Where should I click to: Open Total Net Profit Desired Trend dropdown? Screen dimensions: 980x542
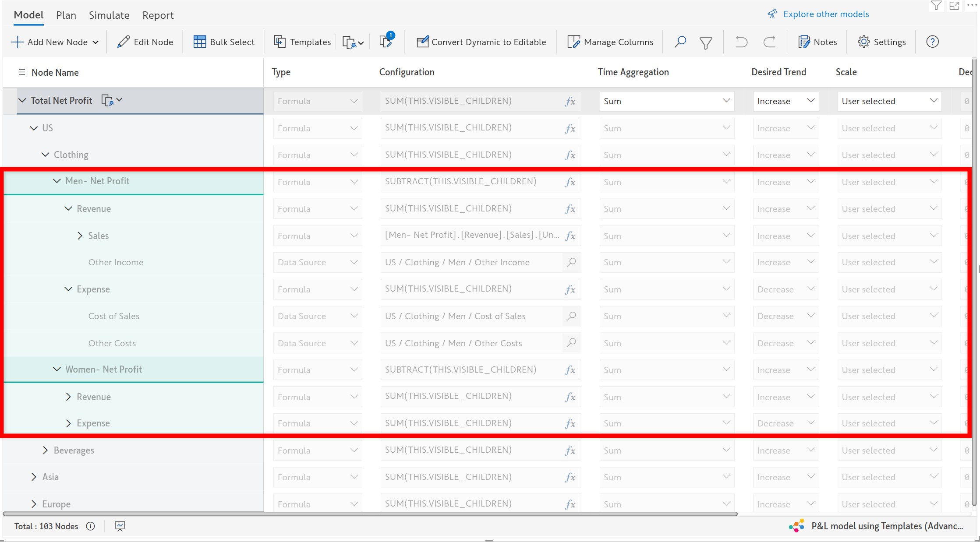(785, 101)
